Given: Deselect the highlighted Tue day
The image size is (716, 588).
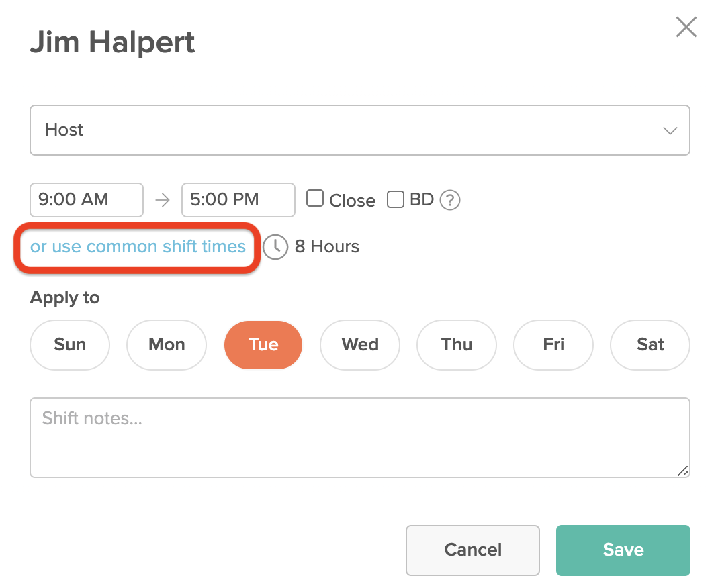Looking at the screenshot, I should pos(263,345).
